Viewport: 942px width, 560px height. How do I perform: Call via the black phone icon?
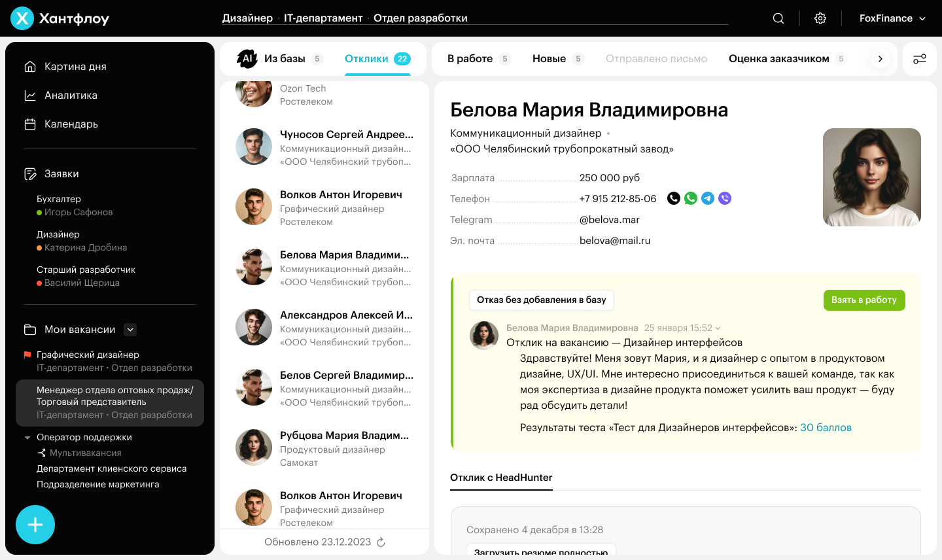(x=674, y=198)
